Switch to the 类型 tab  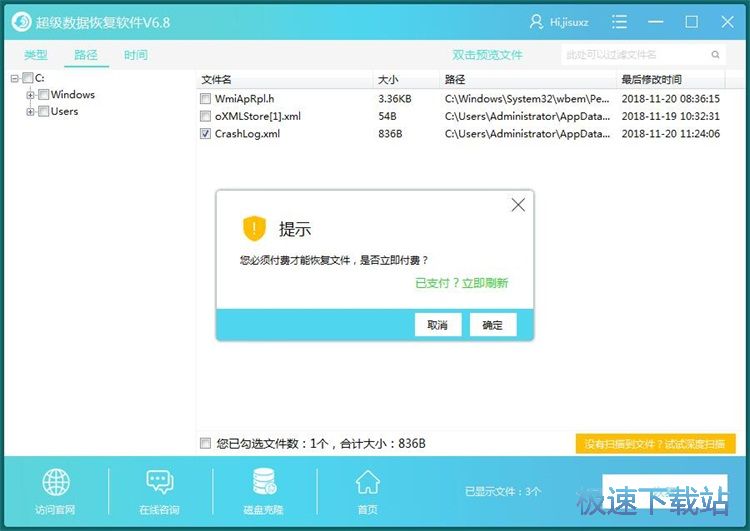(x=36, y=55)
